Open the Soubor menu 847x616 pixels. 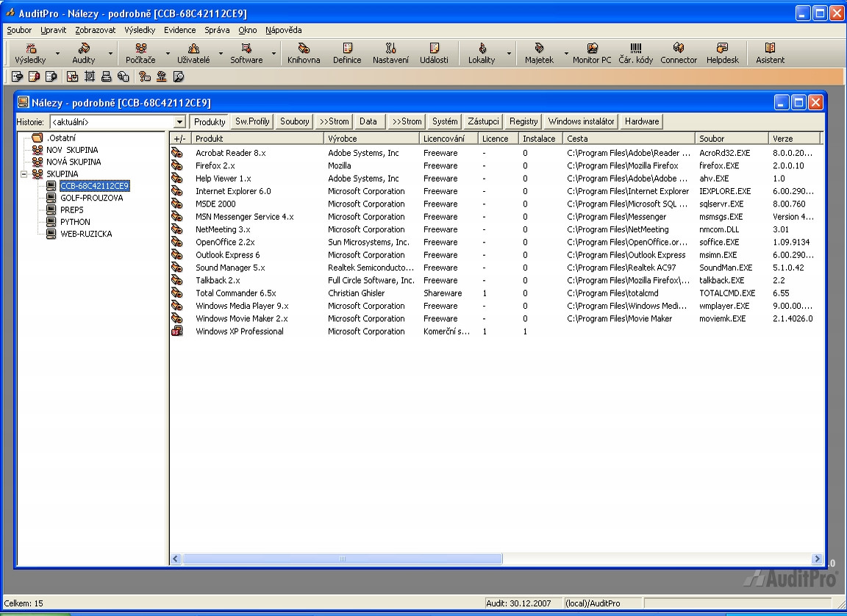pos(19,30)
